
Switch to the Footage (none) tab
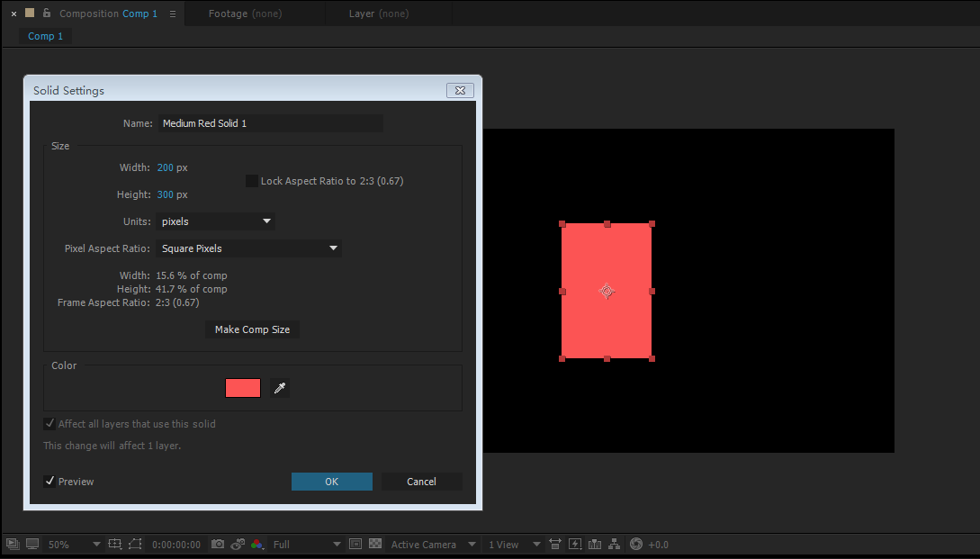click(x=242, y=14)
